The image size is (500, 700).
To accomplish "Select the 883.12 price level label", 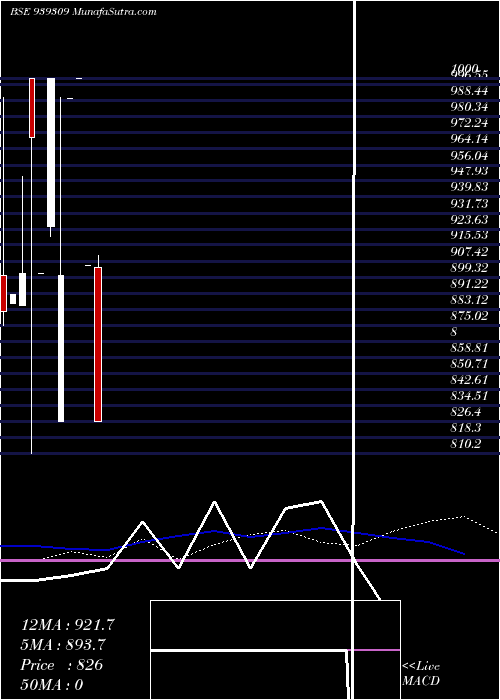I will [469, 300].
